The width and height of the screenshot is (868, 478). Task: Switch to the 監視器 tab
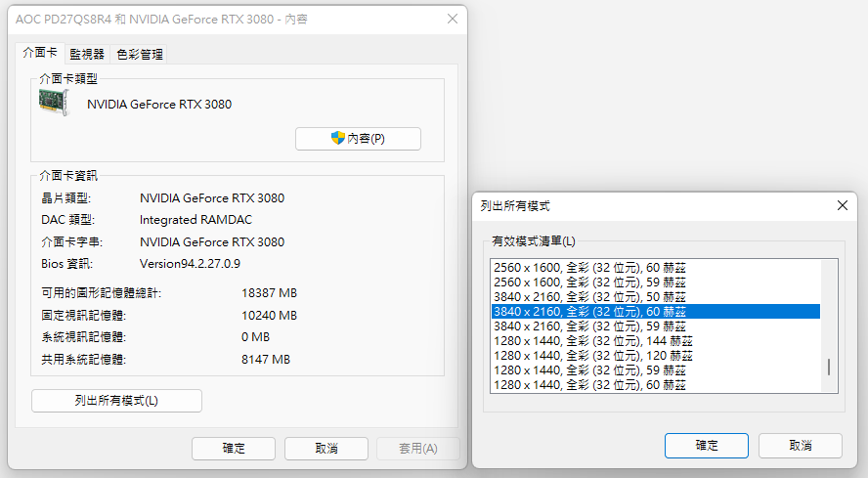click(x=87, y=55)
